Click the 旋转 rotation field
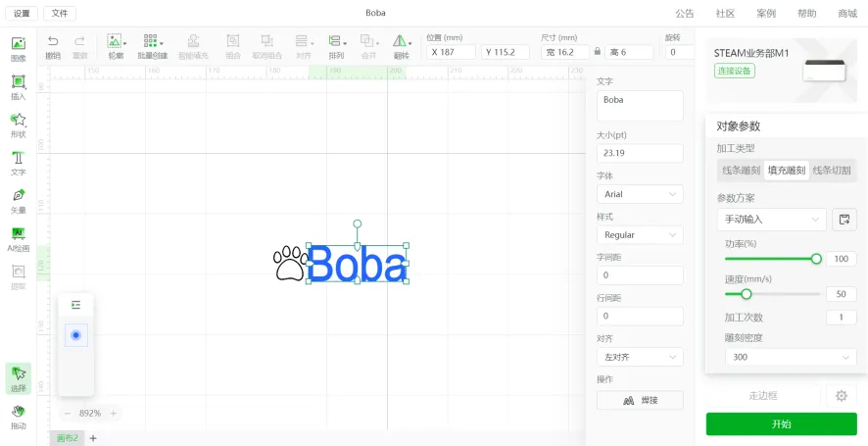The image size is (868, 446). (x=680, y=52)
